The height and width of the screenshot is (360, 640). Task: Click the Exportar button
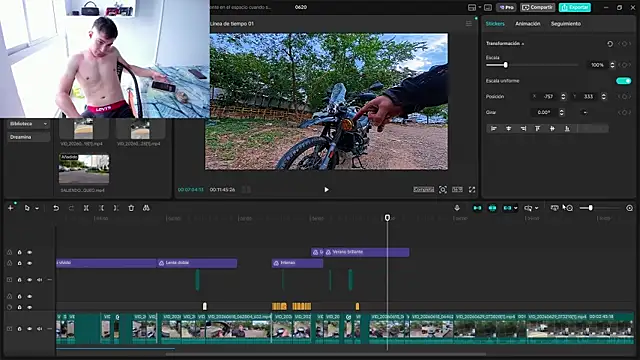coord(575,7)
